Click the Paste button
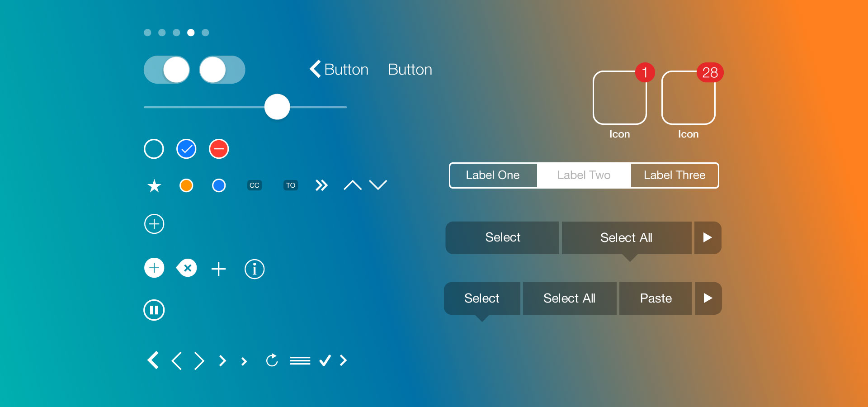Image resolution: width=868 pixels, height=407 pixels. pyautogui.click(x=656, y=298)
